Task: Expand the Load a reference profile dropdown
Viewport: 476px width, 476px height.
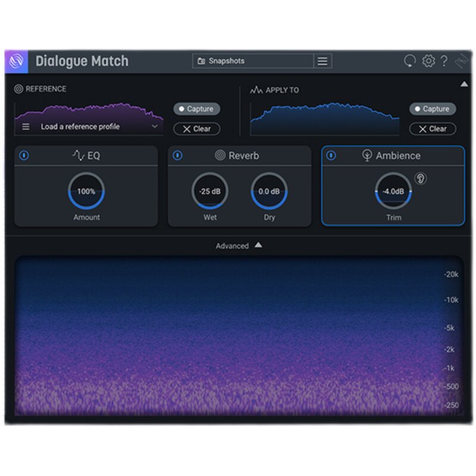Action: 155,126
